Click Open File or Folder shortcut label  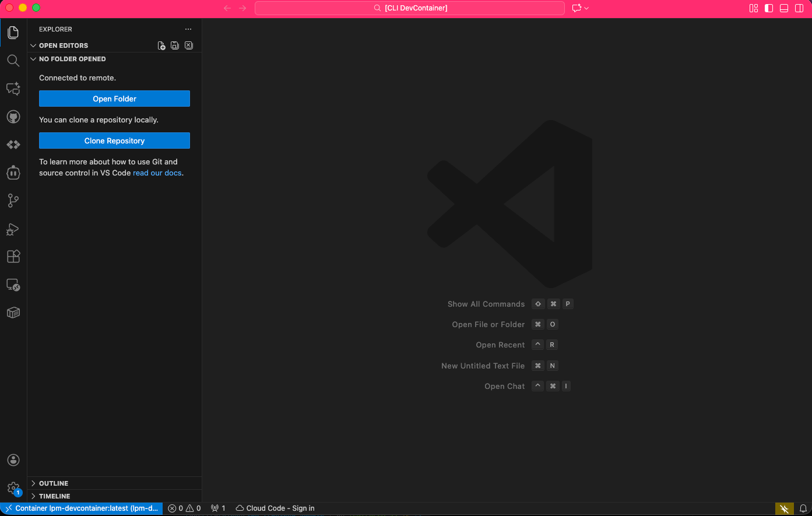pos(488,325)
